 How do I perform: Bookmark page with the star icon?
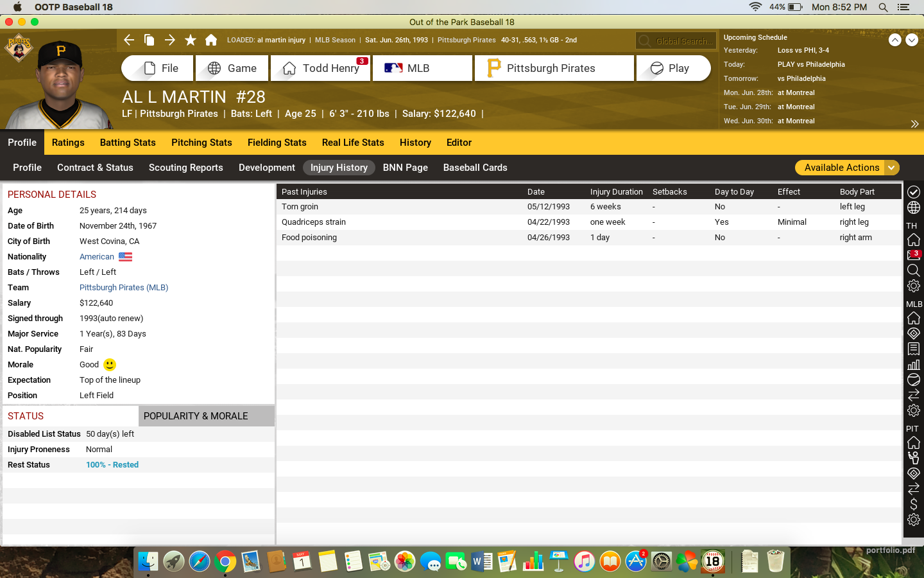[191, 40]
